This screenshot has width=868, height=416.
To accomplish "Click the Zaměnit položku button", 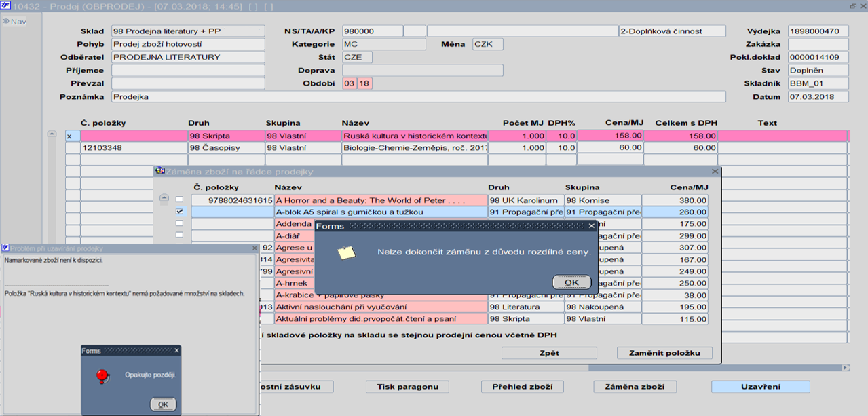I will tap(664, 353).
